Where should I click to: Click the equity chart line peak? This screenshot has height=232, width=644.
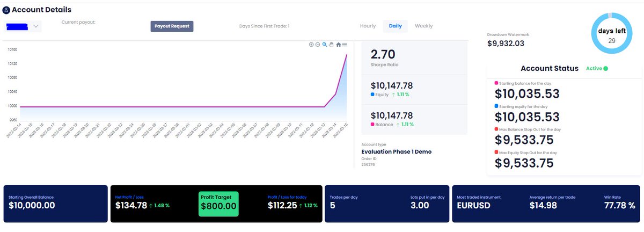coord(346,54)
